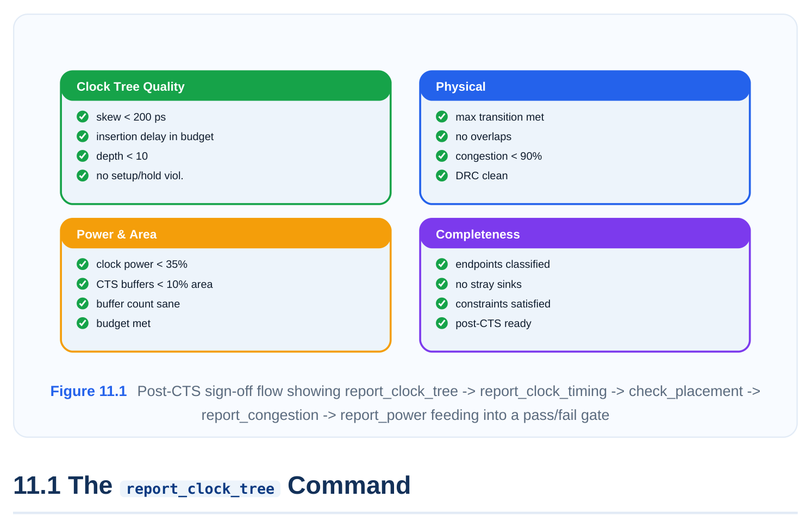Click the Figure 11.1 caption label
This screenshot has height=528, width=812.
[89, 391]
